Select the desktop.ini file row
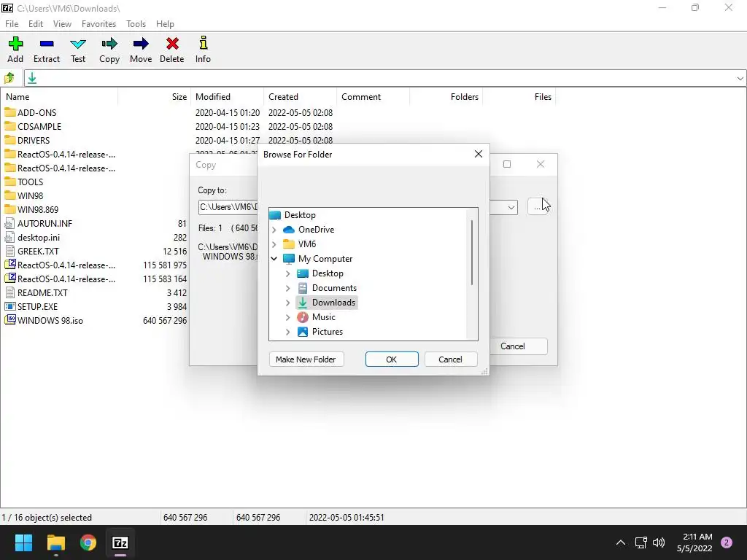 (96, 238)
